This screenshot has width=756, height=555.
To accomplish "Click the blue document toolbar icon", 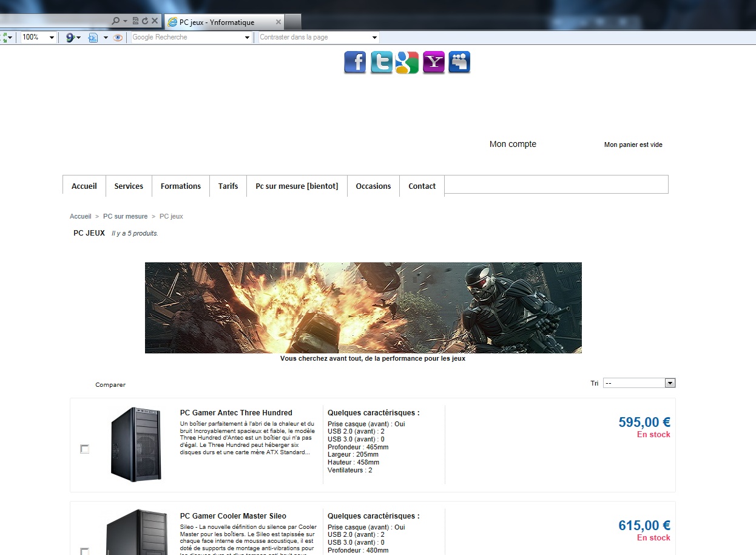I will tap(93, 38).
